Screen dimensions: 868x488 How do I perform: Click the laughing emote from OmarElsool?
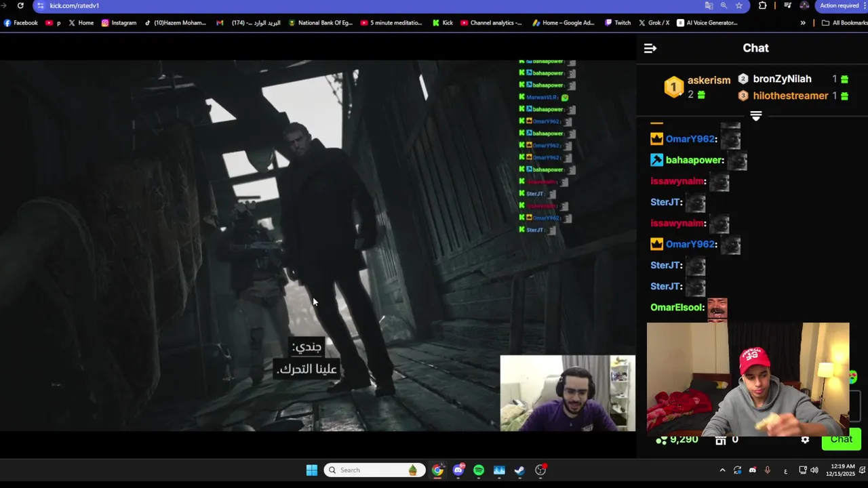(717, 308)
